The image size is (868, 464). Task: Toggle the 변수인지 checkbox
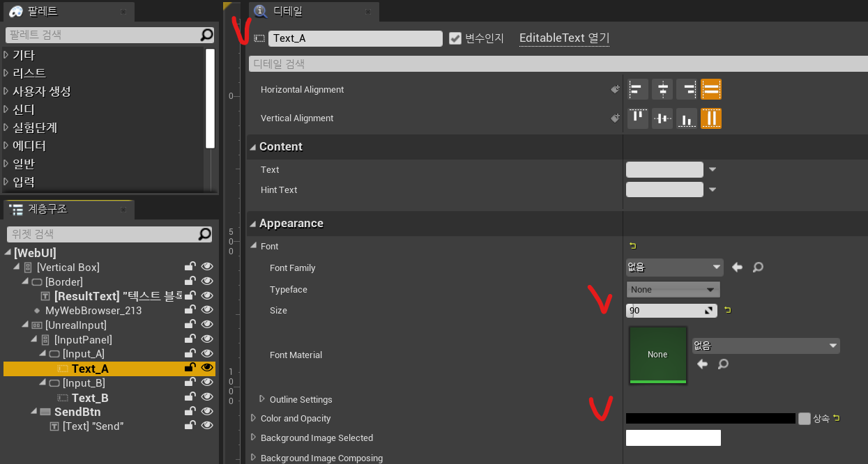click(x=455, y=38)
